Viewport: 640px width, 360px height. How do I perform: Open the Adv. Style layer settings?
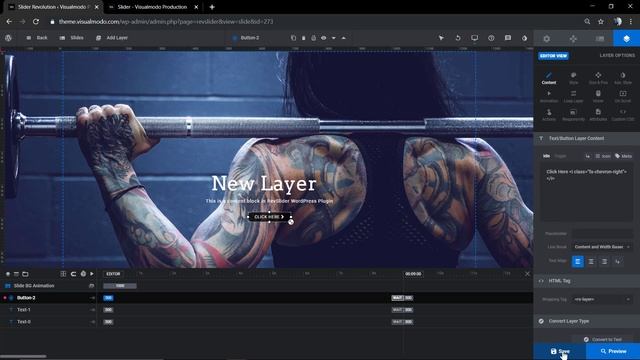tap(623, 78)
